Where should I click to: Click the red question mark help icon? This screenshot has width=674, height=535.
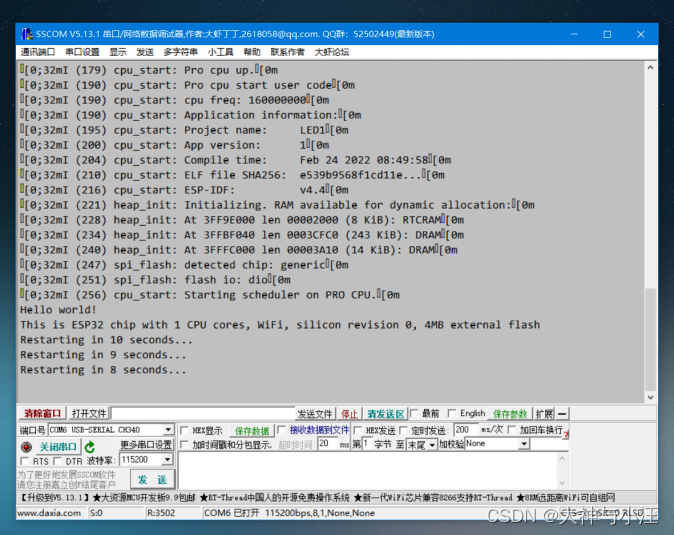pyautogui.click(x=566, y=434)
